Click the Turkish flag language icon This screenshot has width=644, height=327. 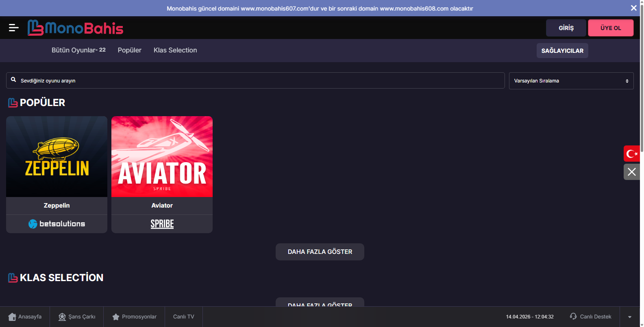point(632,154)
